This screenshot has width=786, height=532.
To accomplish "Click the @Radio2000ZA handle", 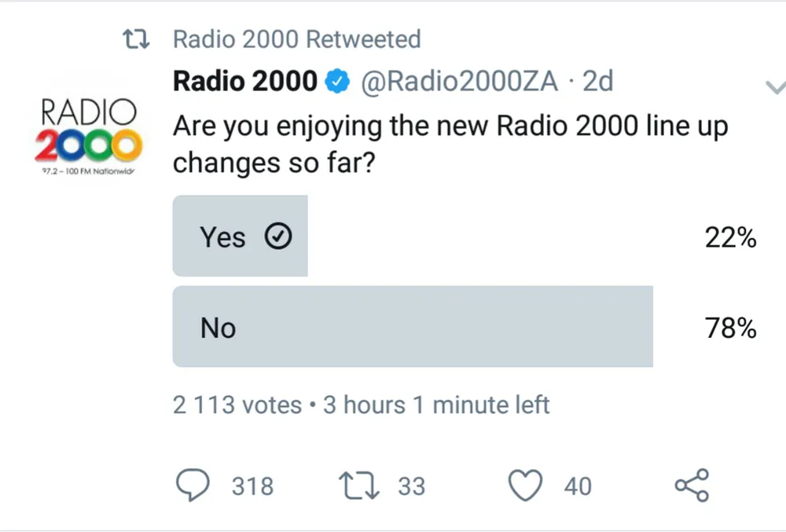I will pyautogui.click(x=458, y=80).
